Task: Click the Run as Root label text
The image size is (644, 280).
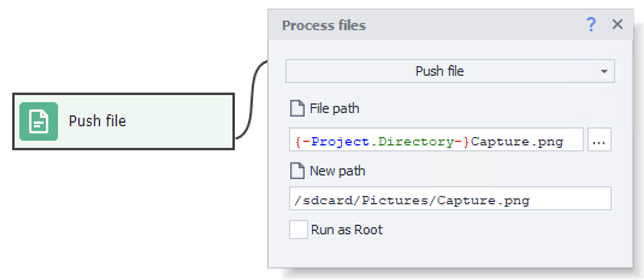Action: tap(346, 230)
